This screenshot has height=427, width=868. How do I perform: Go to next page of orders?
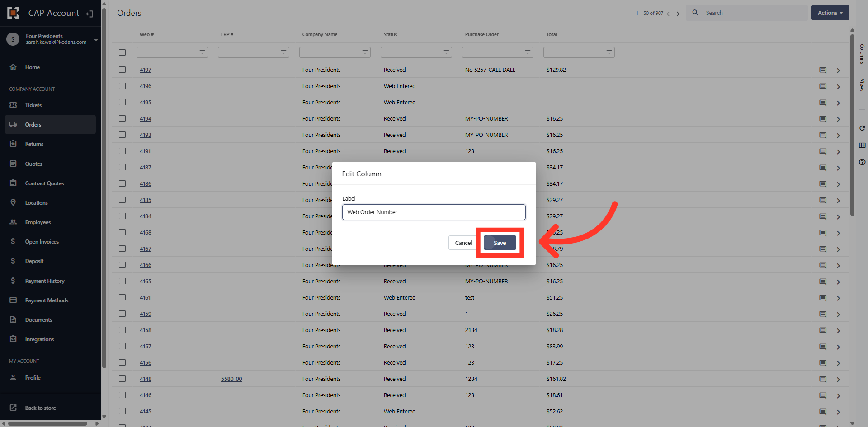click(x=678, y=14)
